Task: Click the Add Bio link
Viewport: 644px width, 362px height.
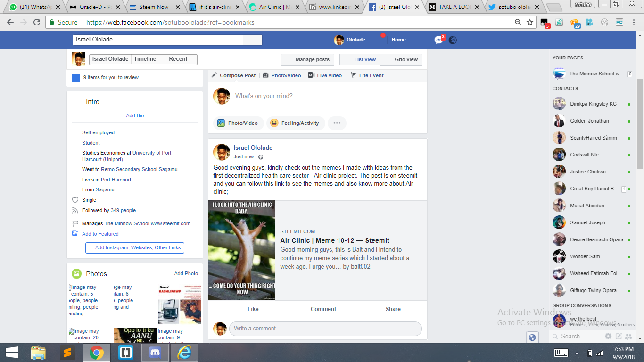Action: (135, 115)
